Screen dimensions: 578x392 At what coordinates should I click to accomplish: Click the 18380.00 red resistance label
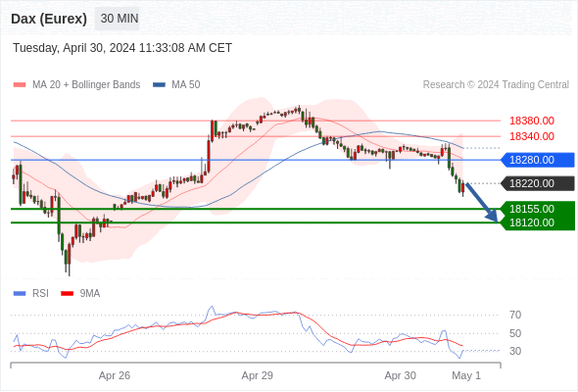click(x=532, y=121)
